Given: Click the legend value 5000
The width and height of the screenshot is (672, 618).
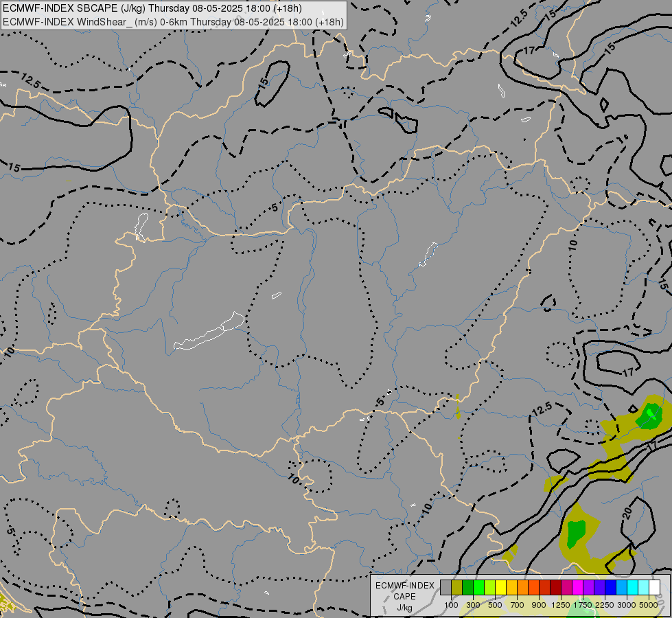Looking at the screenshot, I should coord(649,605).
